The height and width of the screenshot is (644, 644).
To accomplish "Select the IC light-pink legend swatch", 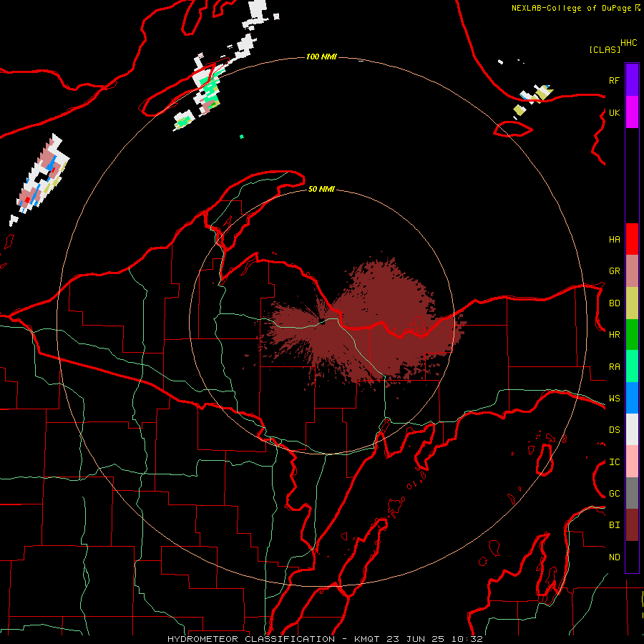I will click(632, 462).
